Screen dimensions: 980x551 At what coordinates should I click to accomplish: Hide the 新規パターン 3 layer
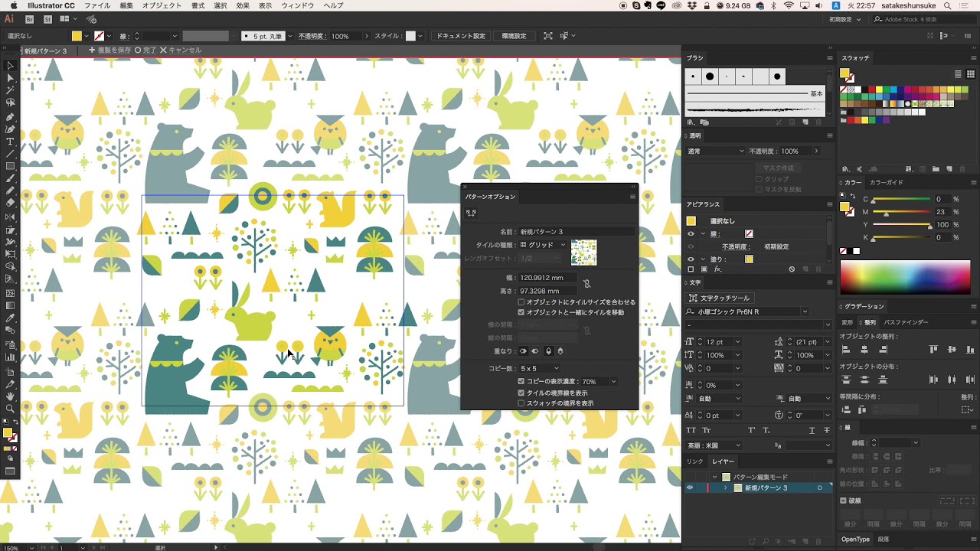click(x=690, y=487)
